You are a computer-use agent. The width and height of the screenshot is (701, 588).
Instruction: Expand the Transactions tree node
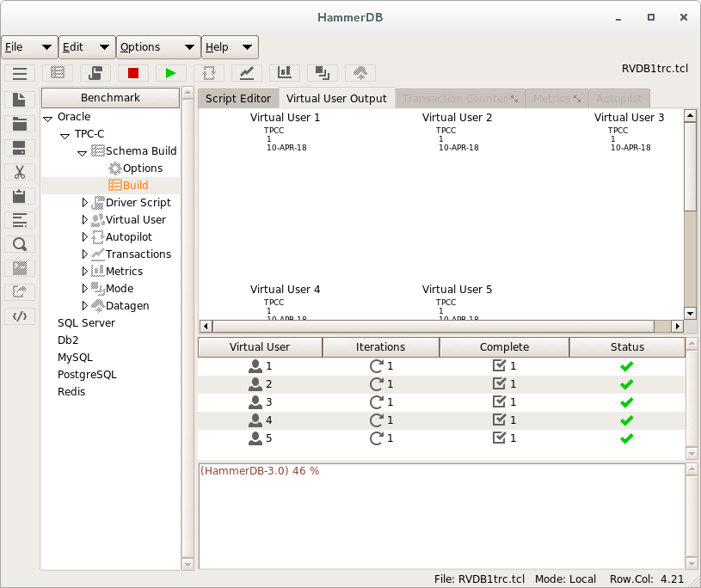84,254
